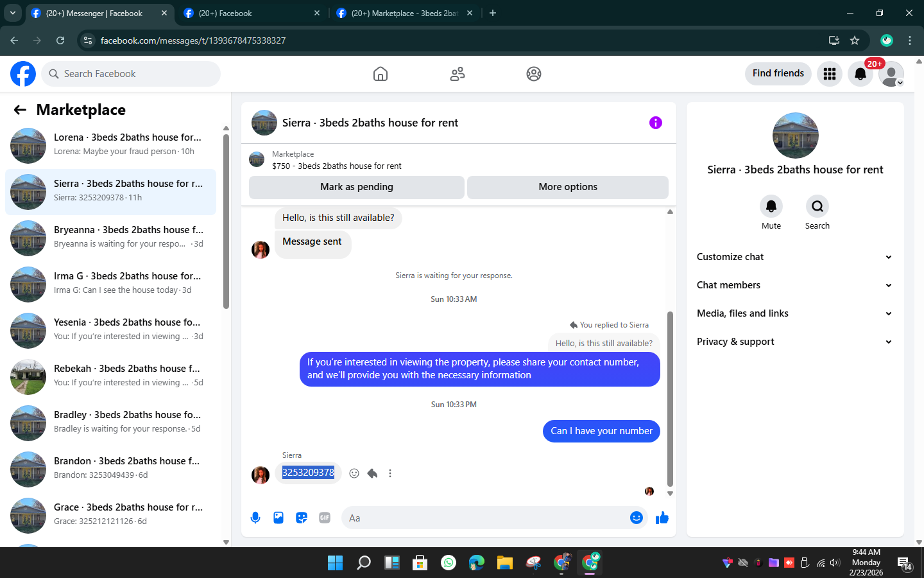Switch to the (20+) Facebook tab
Viewport: 924px width, 578px height.
pos(252,13)
